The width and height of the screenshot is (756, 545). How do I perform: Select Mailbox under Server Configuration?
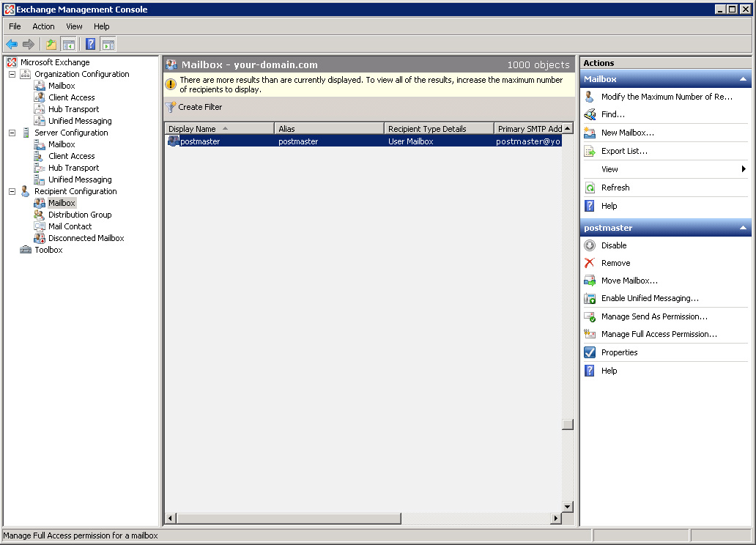click(62, 145)
